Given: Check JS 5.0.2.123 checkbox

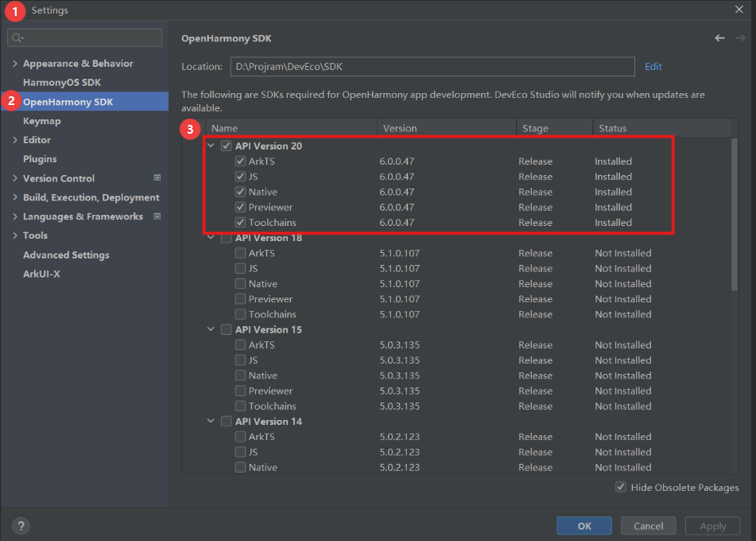Looking at the screenshot, I should click(x=240, y=452).
